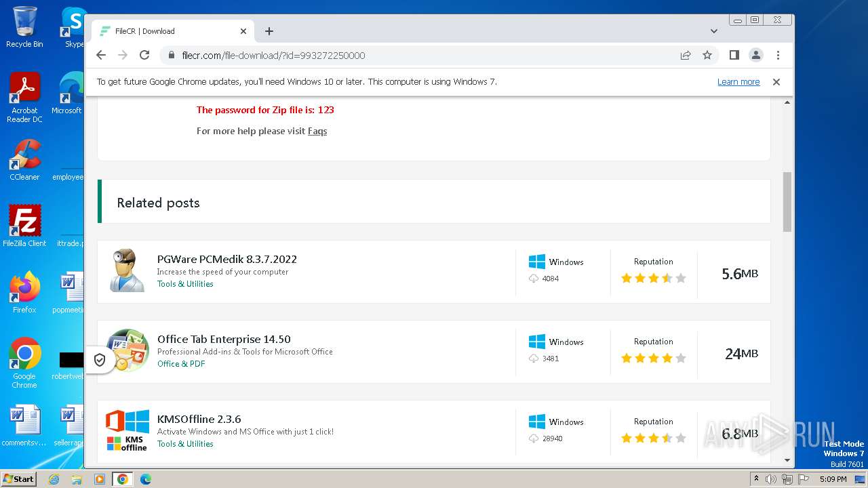Click the PCMedik reputation stars
Viewport: 868px width, 488px height.
654,278
